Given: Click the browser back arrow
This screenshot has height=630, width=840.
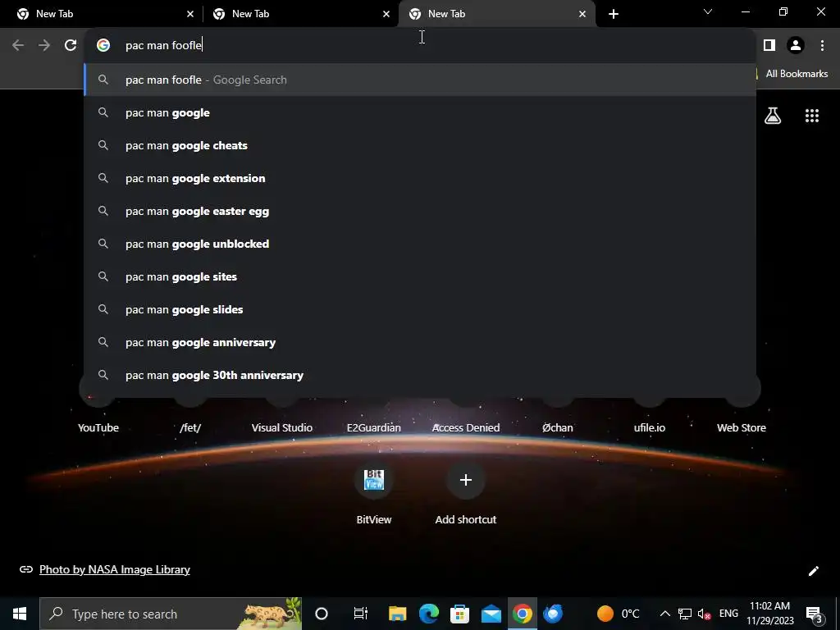Looking at the screenshot, I should click(18, 46).
